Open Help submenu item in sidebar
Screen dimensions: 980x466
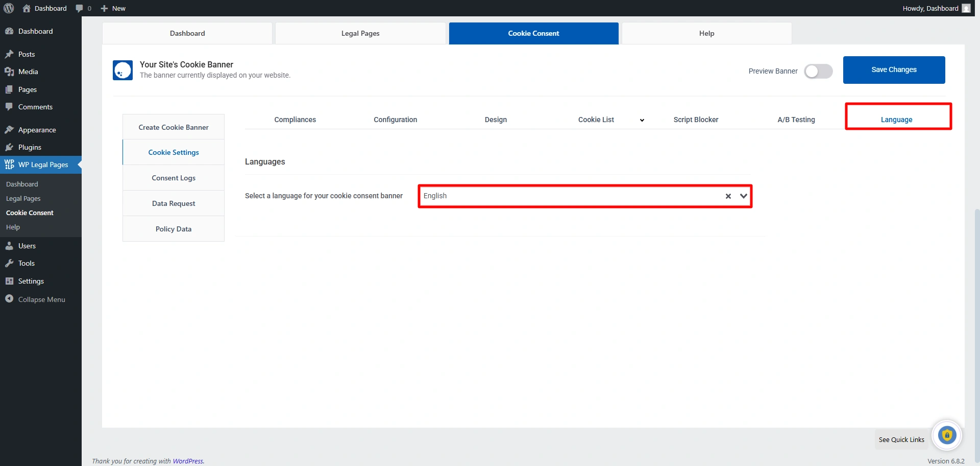click(x=13, y=227)
